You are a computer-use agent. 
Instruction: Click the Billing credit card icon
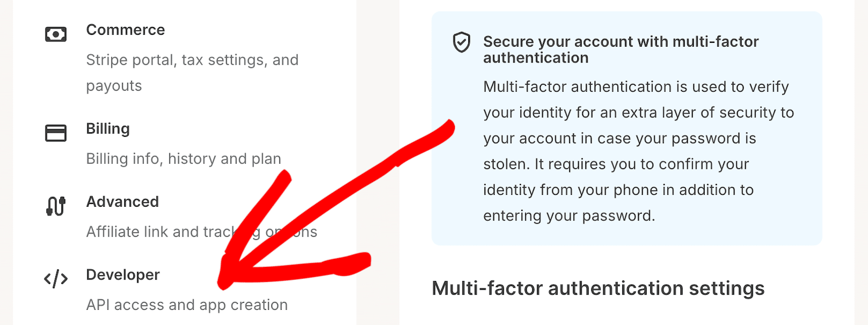(x=55, y=133)
